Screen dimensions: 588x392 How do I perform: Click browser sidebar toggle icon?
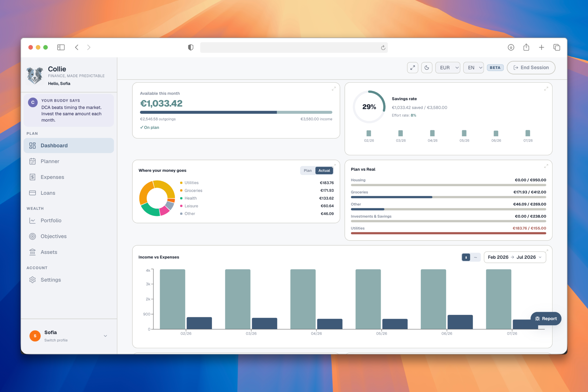pyautogui.click(x=61, y=47)
